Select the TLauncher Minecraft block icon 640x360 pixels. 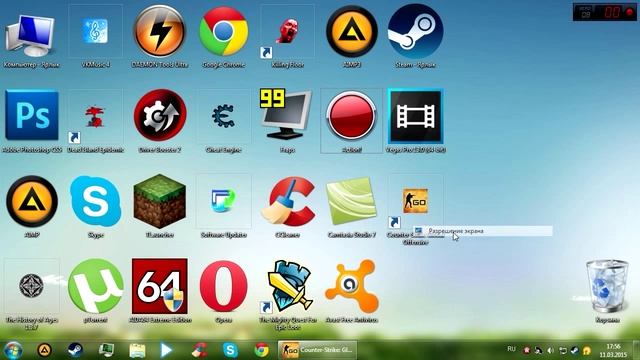160,207
